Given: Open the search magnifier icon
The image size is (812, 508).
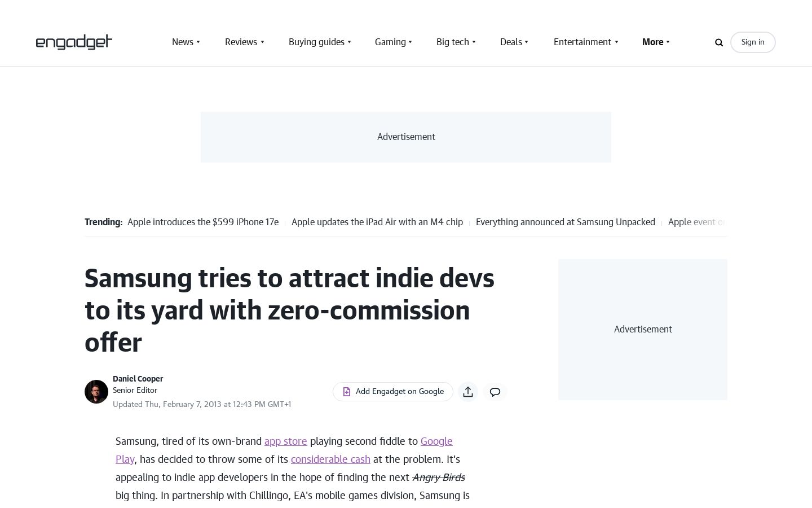Looking at the screenshot, I should pos(719,42).
